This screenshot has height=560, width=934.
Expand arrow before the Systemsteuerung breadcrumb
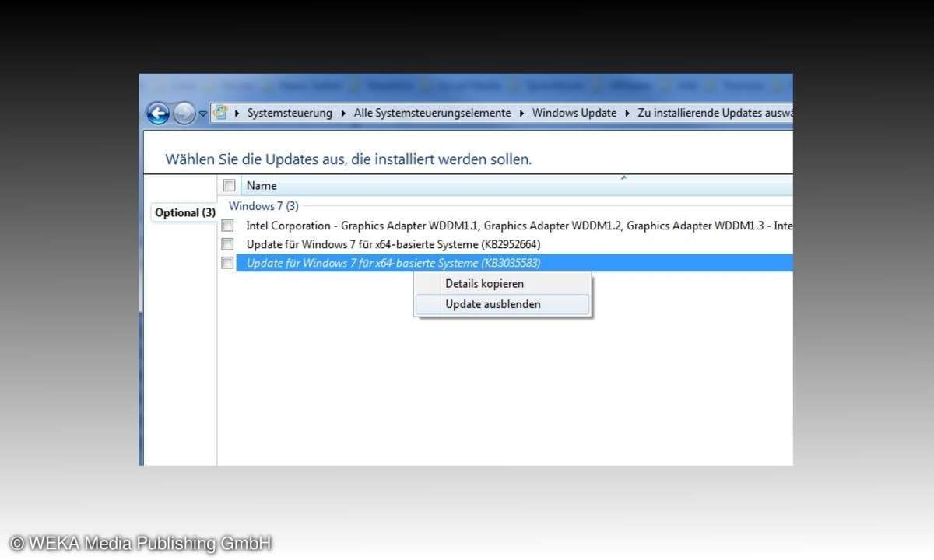pyautogui.click(x=237, y=113)
